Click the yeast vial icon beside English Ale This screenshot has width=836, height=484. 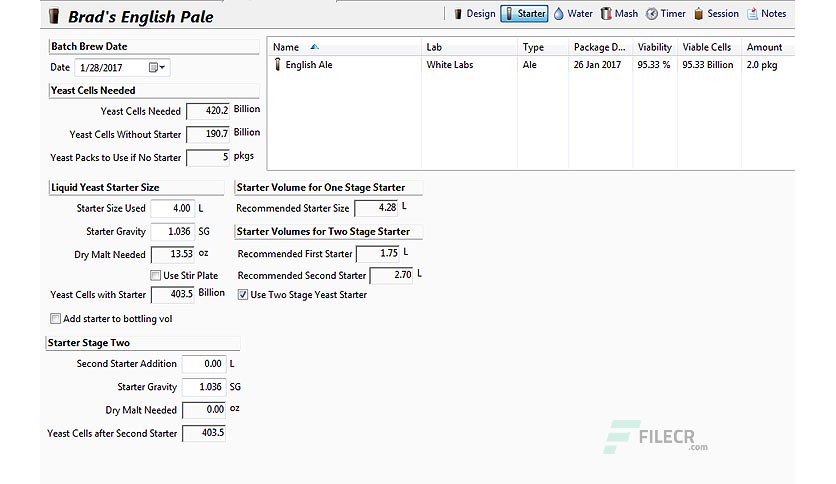coord(277,64)
